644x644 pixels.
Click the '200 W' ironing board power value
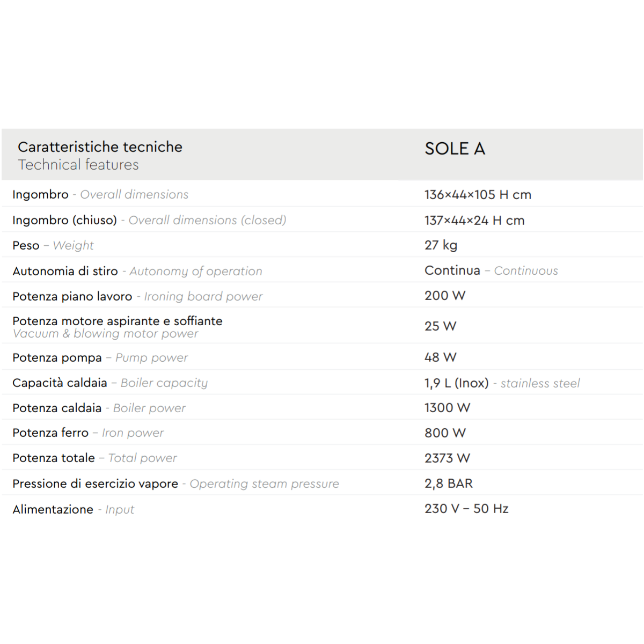click(445, 296)
